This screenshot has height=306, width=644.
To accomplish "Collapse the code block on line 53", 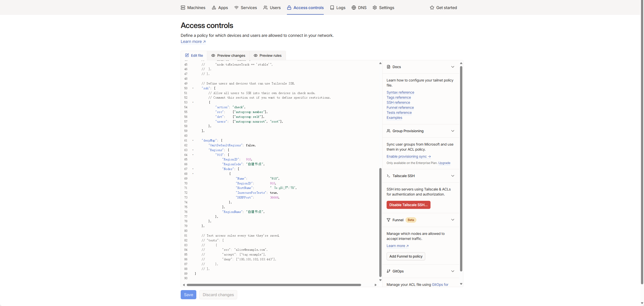I will (x=193, y=102).
